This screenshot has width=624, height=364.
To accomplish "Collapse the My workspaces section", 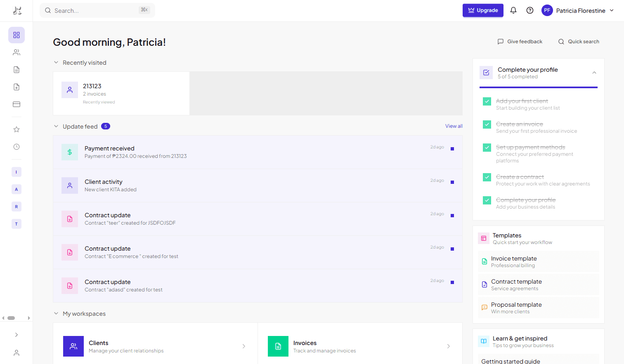I will [56, 313].
